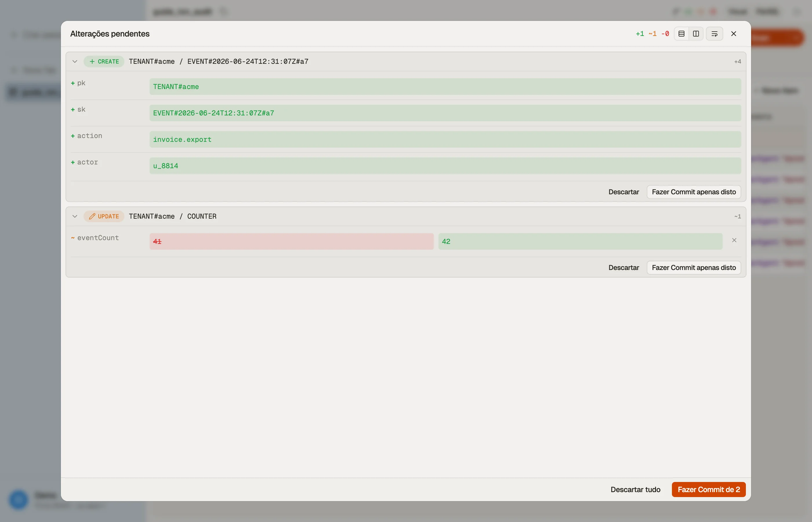Image resolution: width=812 pixels, height=522 pixels.
Task: Click the Alterações pendentes title
Action: pyautogui.click(x=110, y=34)
